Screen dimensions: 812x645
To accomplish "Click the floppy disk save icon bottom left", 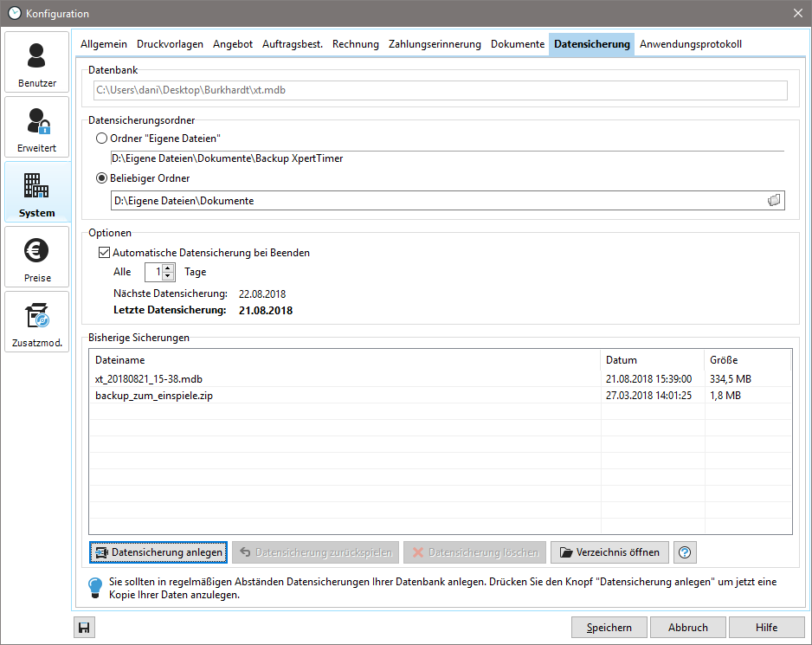I will (83, 627).
